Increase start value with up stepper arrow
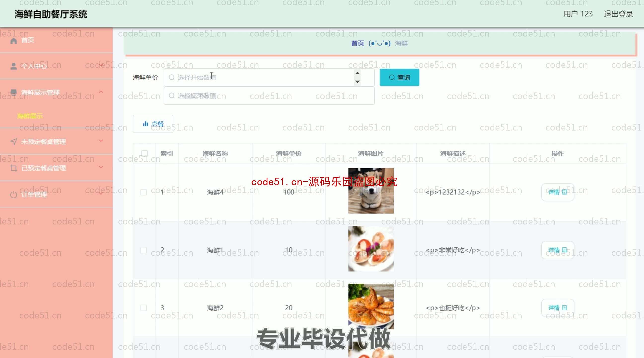Screen dimensions: 644x358 [358, 73]
